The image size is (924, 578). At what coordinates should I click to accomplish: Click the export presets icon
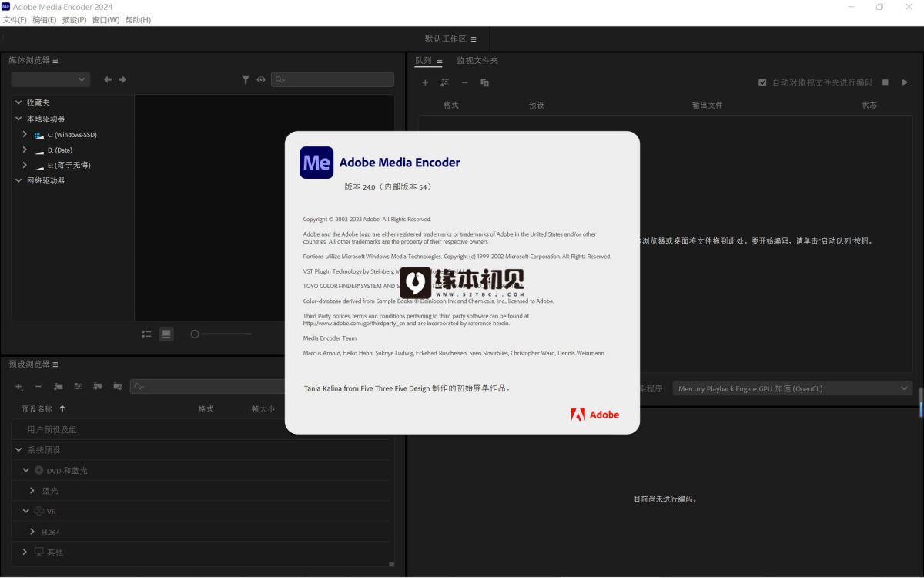(x=117, y=386)
